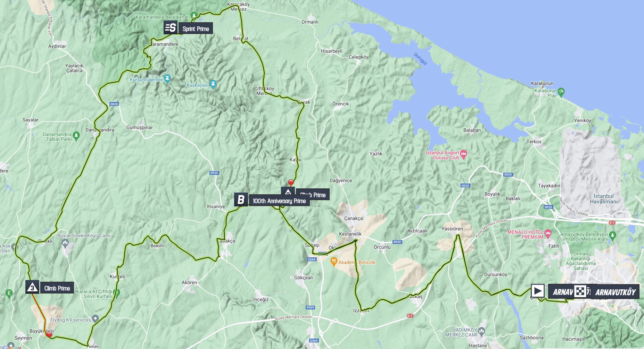Image resolution: width=644 pixels, height=349 pixels.
Task: Click the Karamandere dere kenarı park pin
Action: (194, 16)
